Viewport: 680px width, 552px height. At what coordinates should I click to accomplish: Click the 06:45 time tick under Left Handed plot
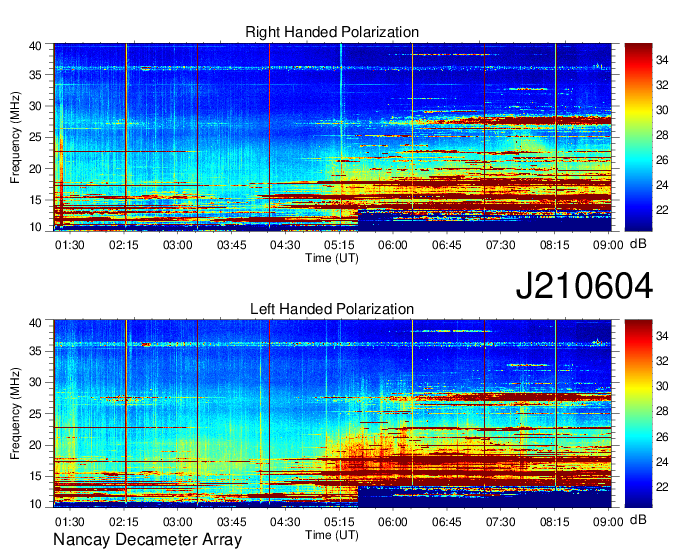point(447,522)
